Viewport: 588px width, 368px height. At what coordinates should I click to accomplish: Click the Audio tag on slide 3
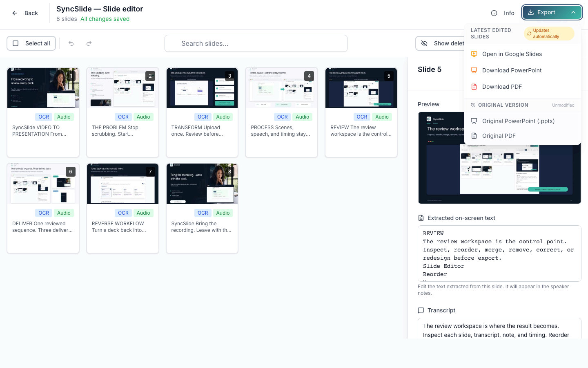pyautogui.click(x=223, y=117)
